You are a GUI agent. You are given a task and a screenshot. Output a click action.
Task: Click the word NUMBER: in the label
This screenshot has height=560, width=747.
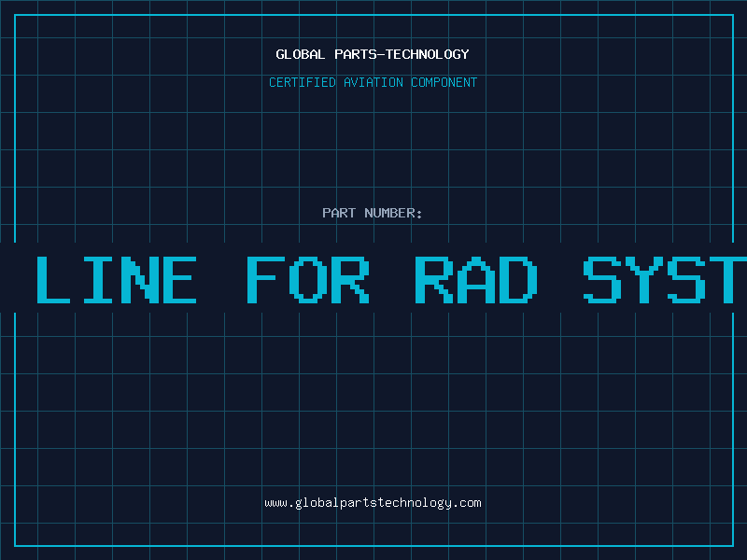click(x=394, y=213)
